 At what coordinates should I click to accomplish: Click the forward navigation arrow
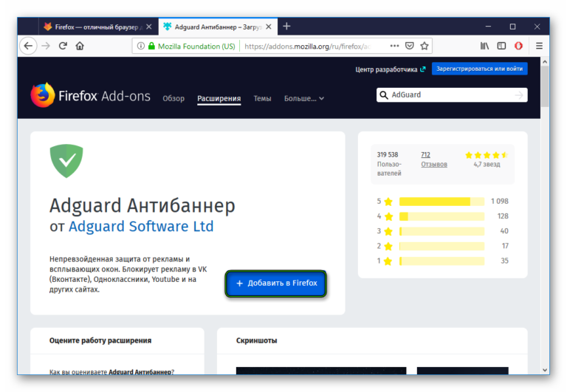point(46,46)
